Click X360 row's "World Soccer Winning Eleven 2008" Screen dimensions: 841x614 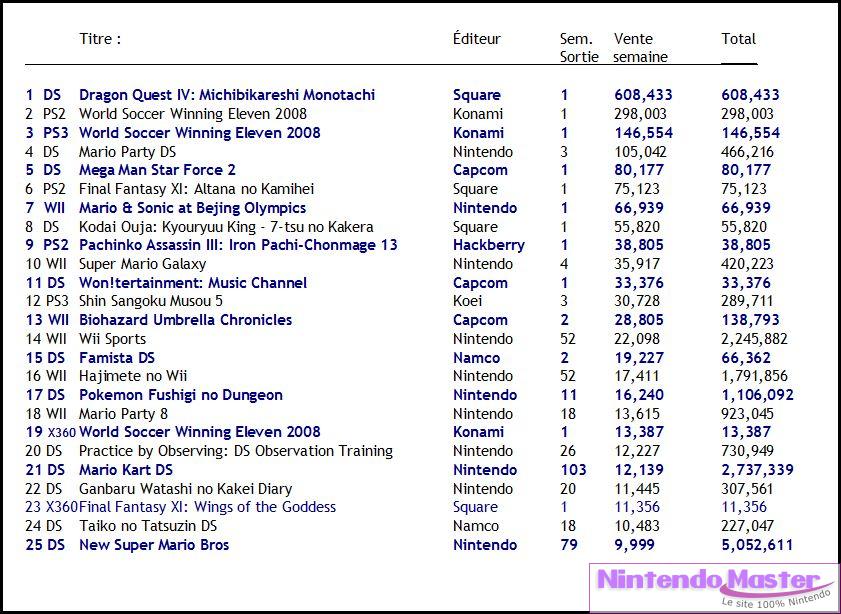click(200, 432)
